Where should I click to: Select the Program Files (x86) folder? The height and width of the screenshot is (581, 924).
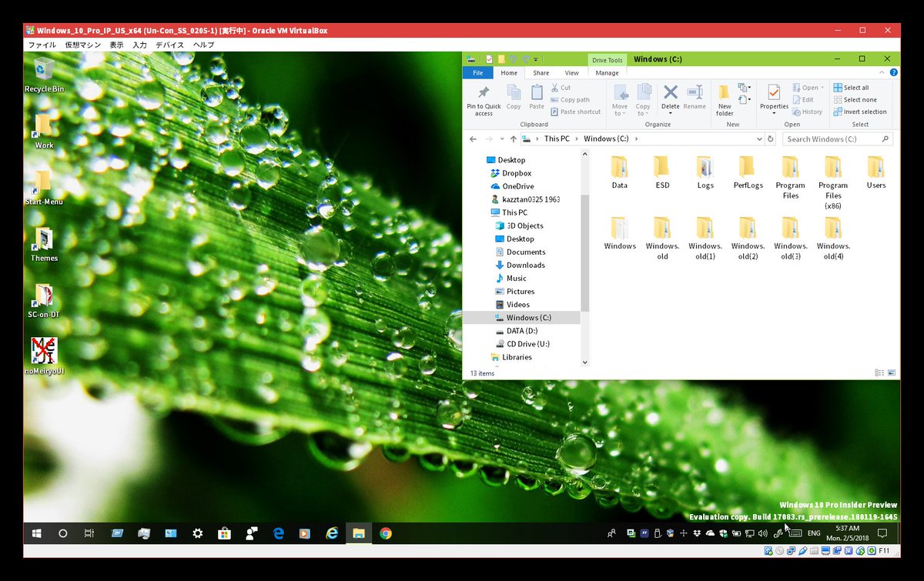(x=833, y=182)
